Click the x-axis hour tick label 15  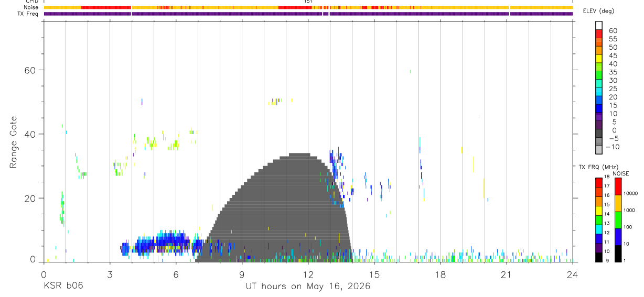(374, 274)
